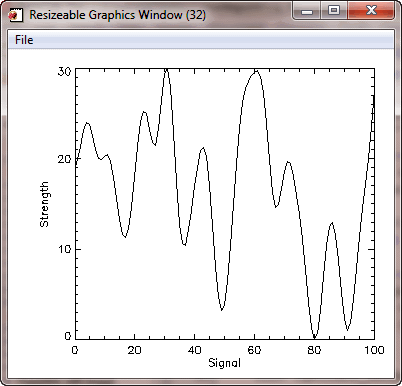Maximize the Resizeable Graphics Window
402x386 pixels.
click(334, 11)
